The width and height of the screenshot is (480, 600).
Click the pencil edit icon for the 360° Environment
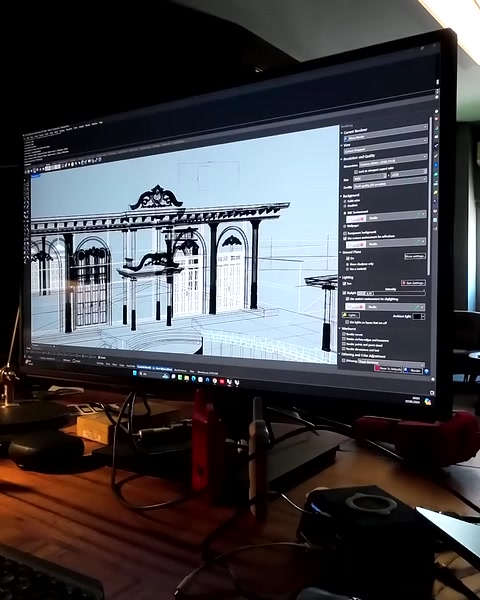pyautogui.click(x=418, y=214)
